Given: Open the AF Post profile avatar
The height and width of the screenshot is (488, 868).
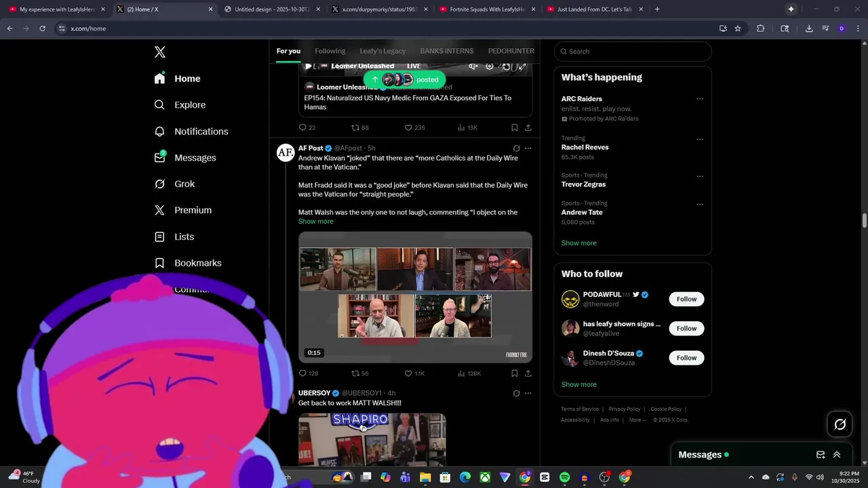Looking at the screenshot, I should coord(285,152).
